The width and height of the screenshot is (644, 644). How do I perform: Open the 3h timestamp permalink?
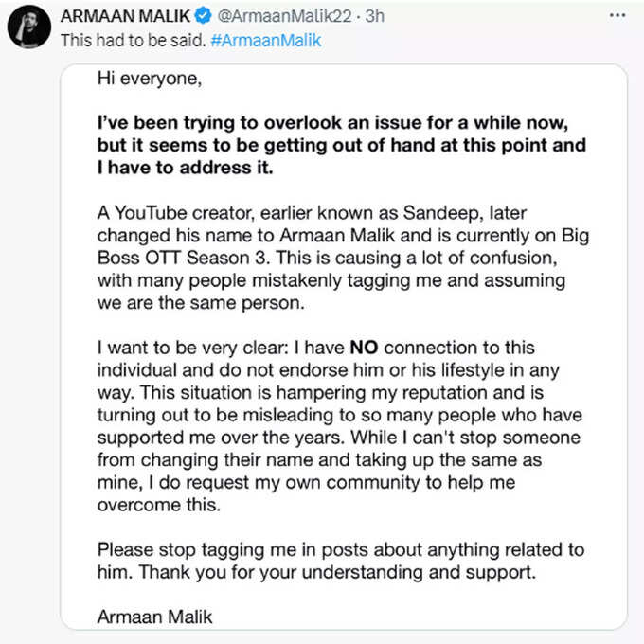375,16
